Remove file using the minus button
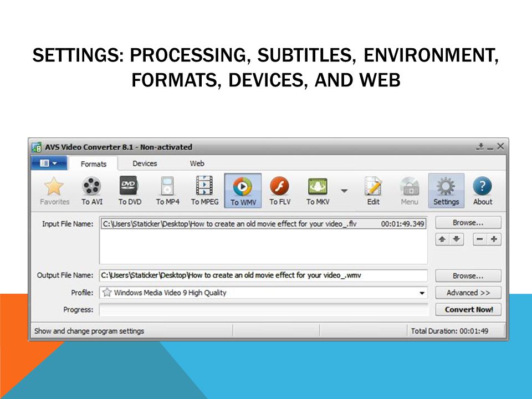The image size is (532, 399). [x=480, y=239]
